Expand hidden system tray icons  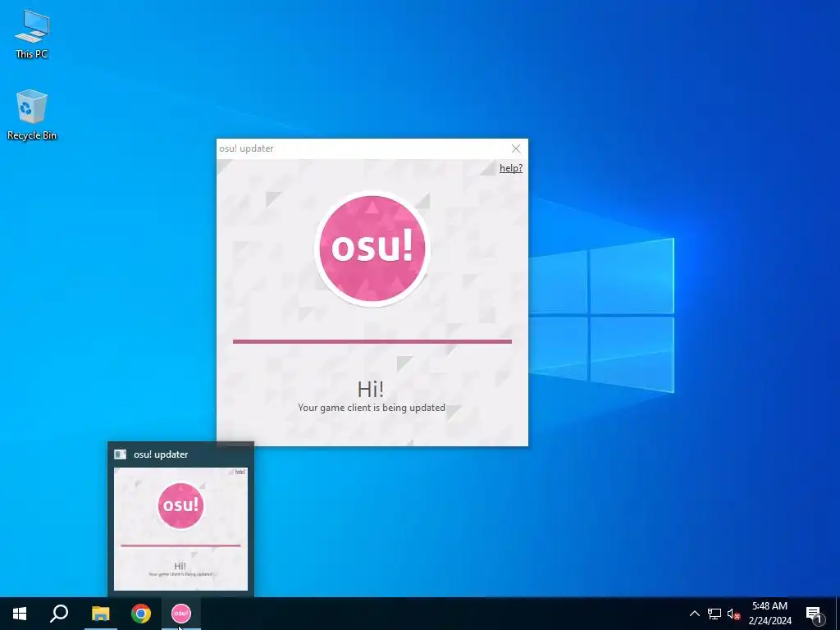tap(694, 614)
